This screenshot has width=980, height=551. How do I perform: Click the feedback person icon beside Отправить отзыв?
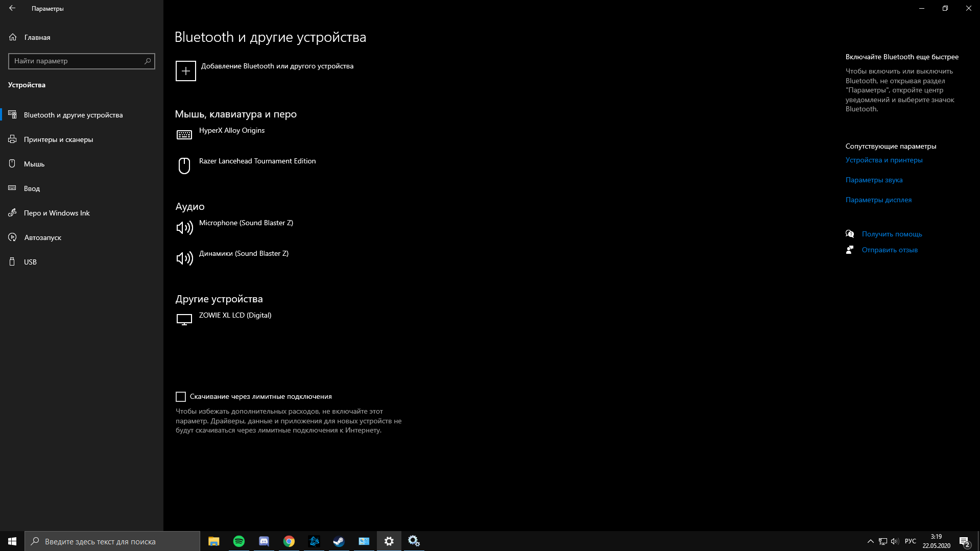click(x=850, y=250)
